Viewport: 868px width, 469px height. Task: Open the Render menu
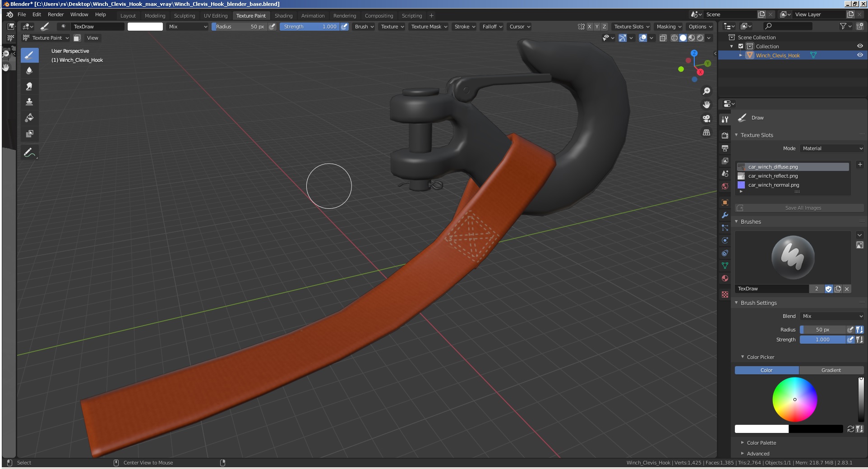56,14
